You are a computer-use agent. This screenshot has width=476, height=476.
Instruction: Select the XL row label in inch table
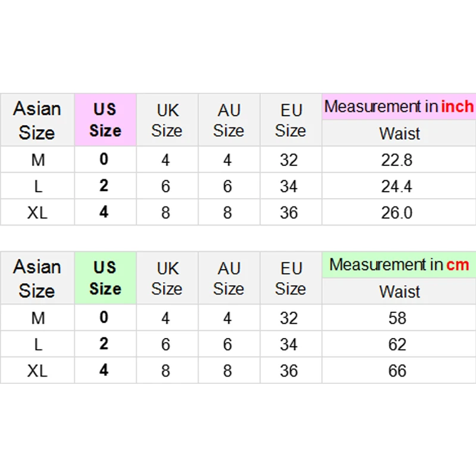37,212
